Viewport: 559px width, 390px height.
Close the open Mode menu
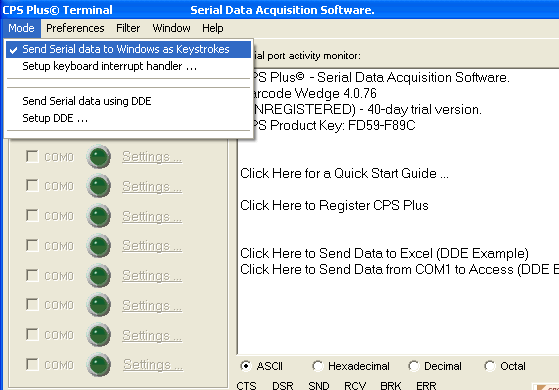21,28
